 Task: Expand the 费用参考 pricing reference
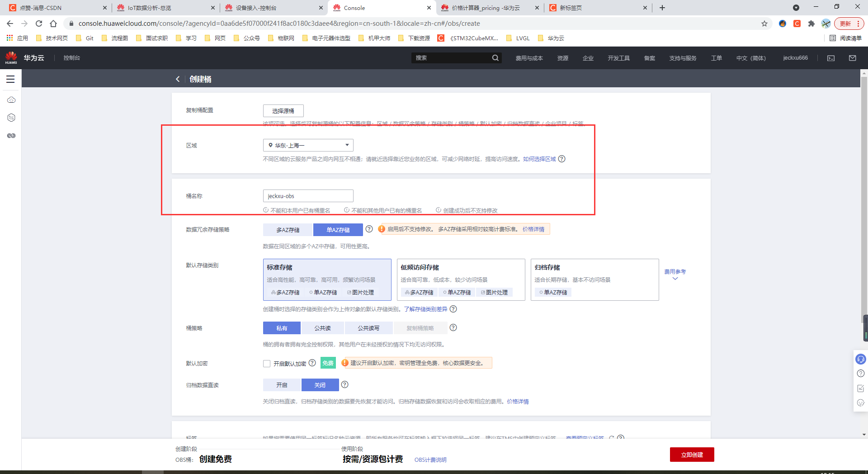[675, 275]
